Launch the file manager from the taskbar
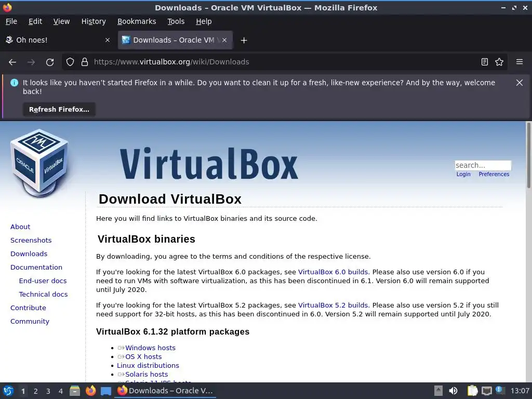Screen dimensions: 532x399 click(75, 391)
